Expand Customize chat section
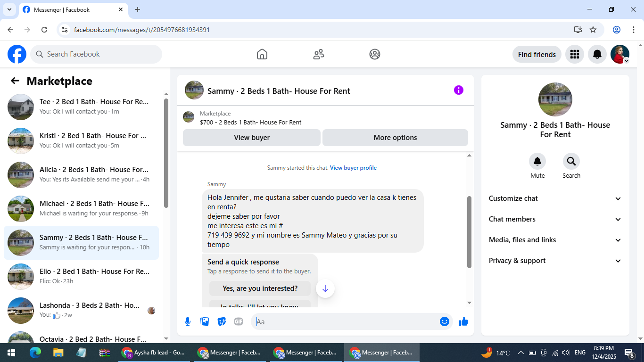The image size is (644, 362). pos(555,198)
